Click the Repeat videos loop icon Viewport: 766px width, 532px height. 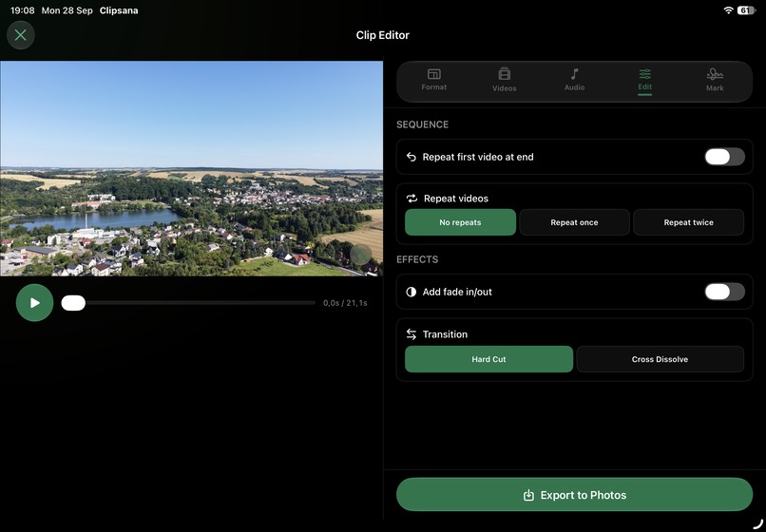pyautogui.click(x=412, y=199)
